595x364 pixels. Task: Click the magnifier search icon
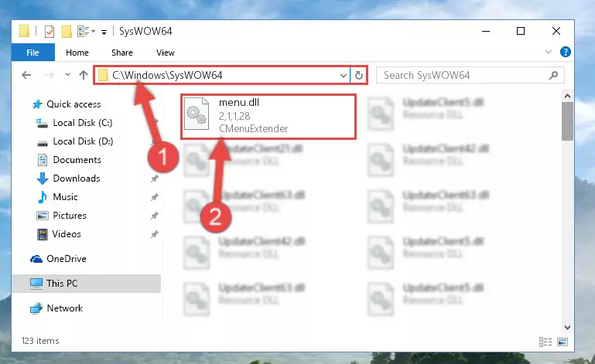pyautogui.click(x=554, y=76)
